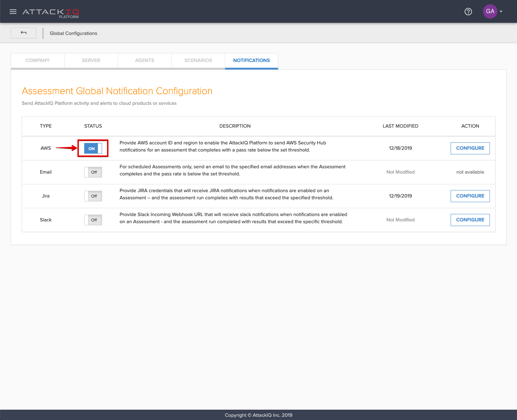Open the hamburger navigation menu
The width and height of the screenshot is (517, 420).
tap(13, 11)
